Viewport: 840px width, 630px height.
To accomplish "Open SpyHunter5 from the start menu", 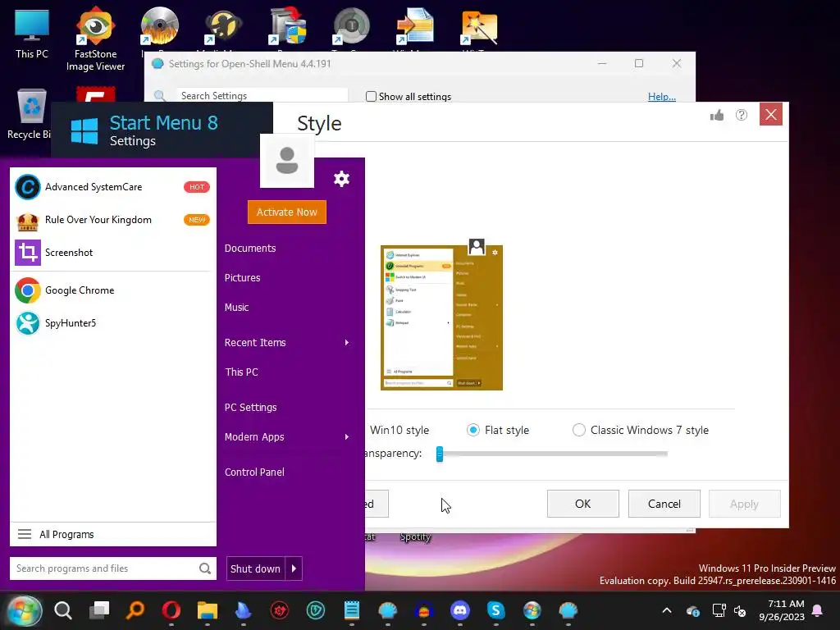I will point(112,323).
